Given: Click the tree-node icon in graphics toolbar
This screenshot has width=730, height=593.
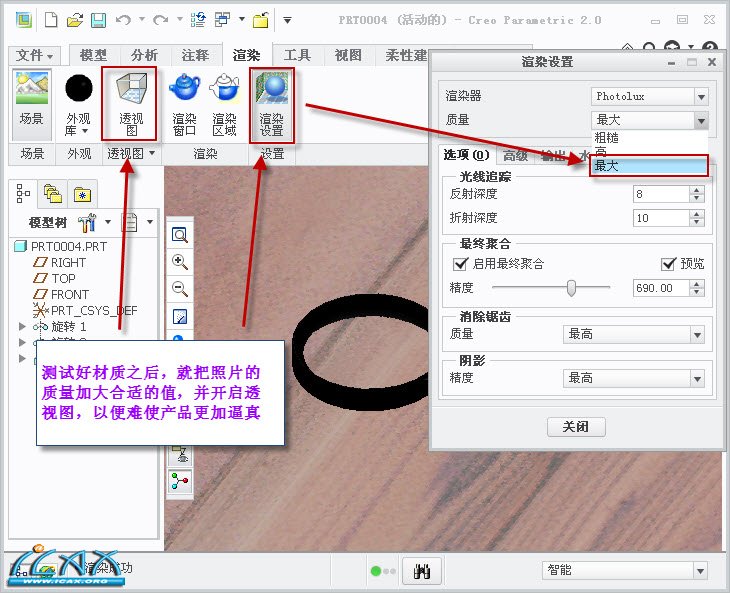Looking at the screenshot, I should coord(180,481).
